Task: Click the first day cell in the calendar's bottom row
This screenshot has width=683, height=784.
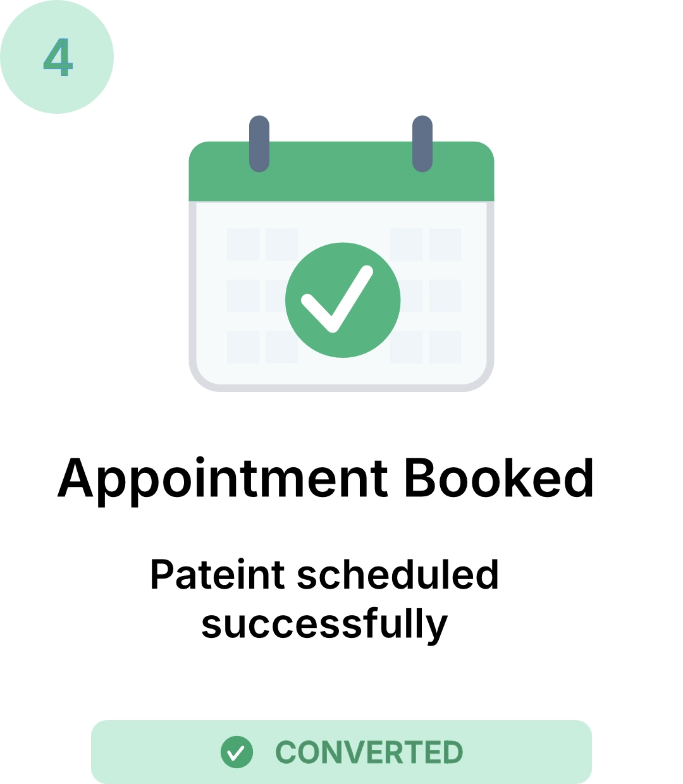Action: (x=243, y=346)
